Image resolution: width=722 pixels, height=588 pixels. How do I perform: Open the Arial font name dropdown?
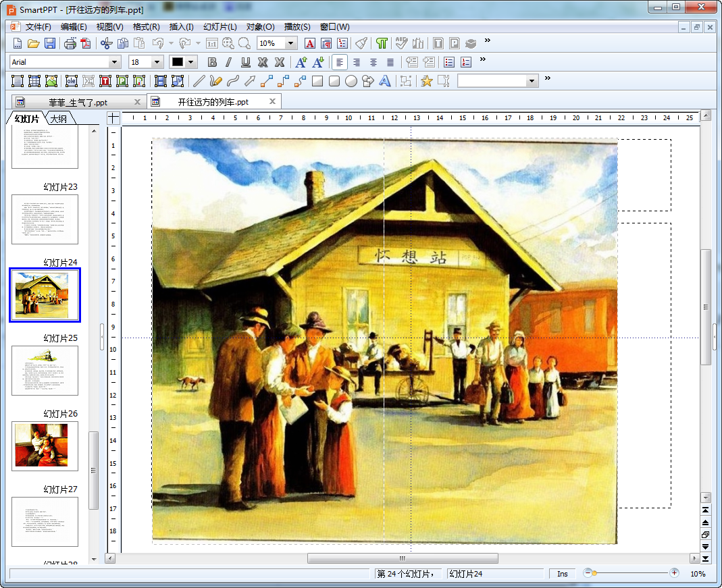(114, 62)
